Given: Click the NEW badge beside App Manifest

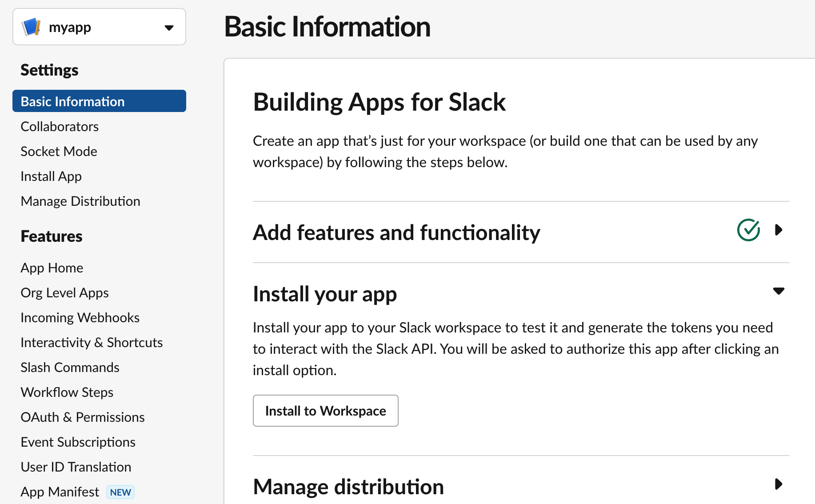Looking at the screenshot, I should click(x=120, y=492).
